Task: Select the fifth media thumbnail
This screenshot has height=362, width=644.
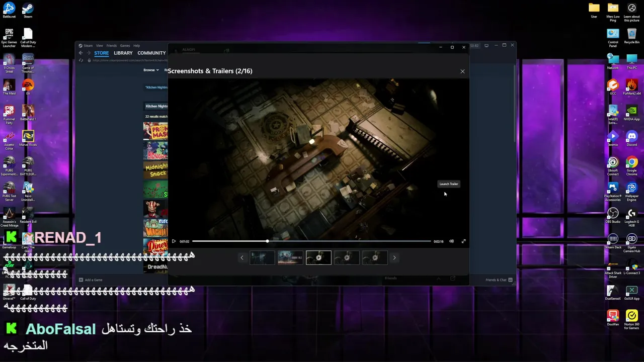Action: [x=375, y=258]
